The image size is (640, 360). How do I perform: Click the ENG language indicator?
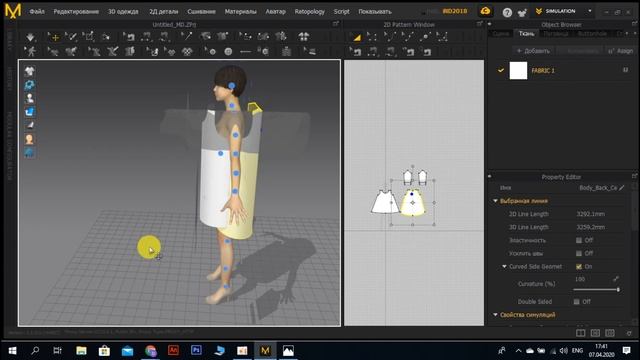[x=577, y=351]
